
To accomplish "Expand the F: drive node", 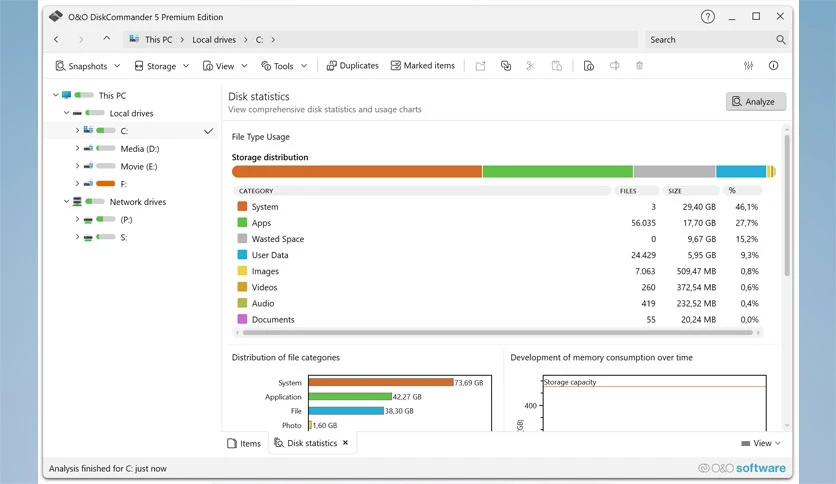I will pos(77,183).
